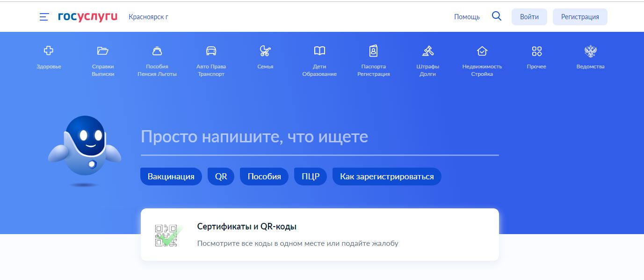Select the Паспорта Регистрация passport icon
644x280 pixels.
tap(373, 51)
